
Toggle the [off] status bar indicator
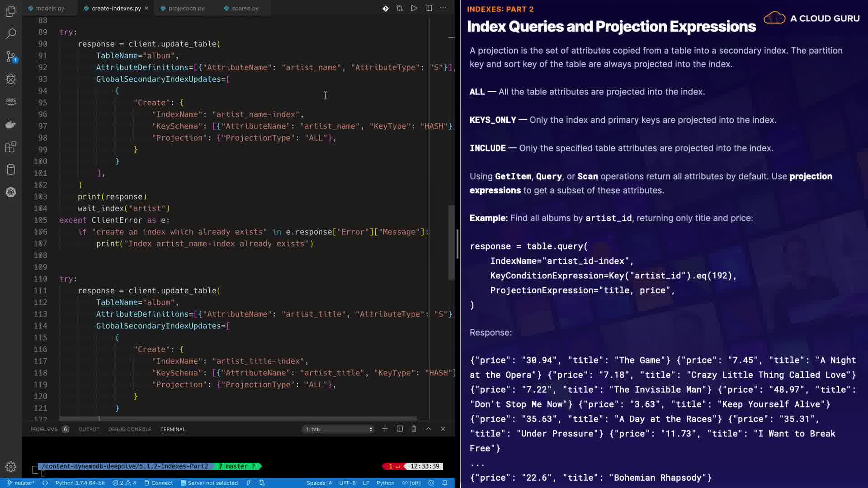click(x=411, y=483)
